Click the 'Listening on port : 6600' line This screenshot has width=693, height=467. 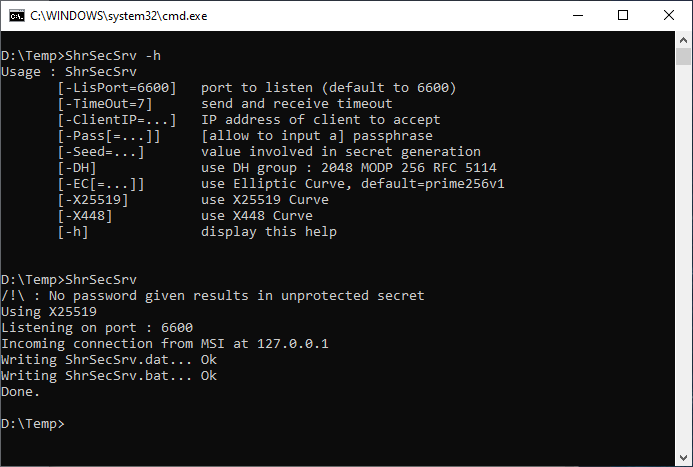pos(97,327)
